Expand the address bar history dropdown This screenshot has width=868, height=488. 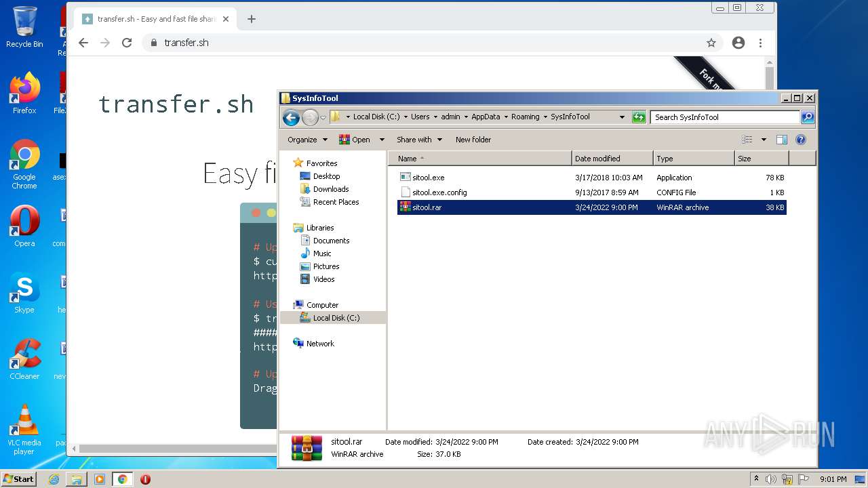point(622,117)
